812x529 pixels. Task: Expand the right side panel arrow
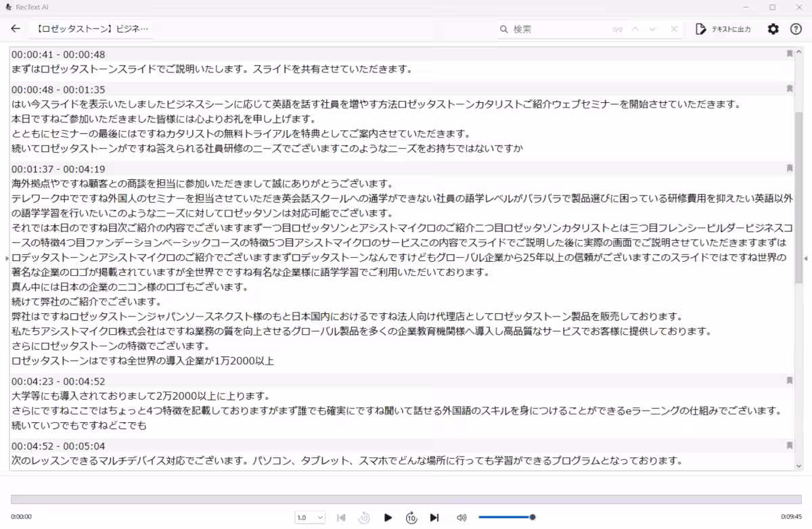click(x=805, y=258)
